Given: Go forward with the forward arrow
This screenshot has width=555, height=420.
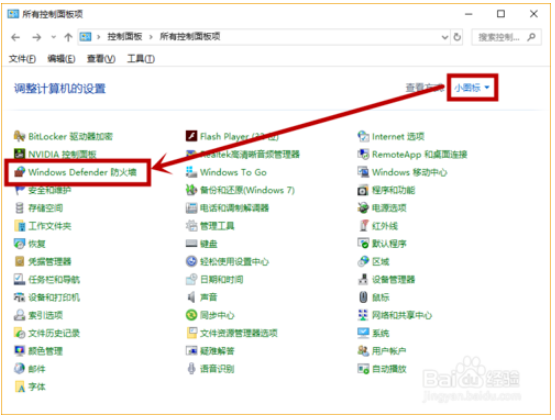Looking at the screenshot, I should [36, 37].
